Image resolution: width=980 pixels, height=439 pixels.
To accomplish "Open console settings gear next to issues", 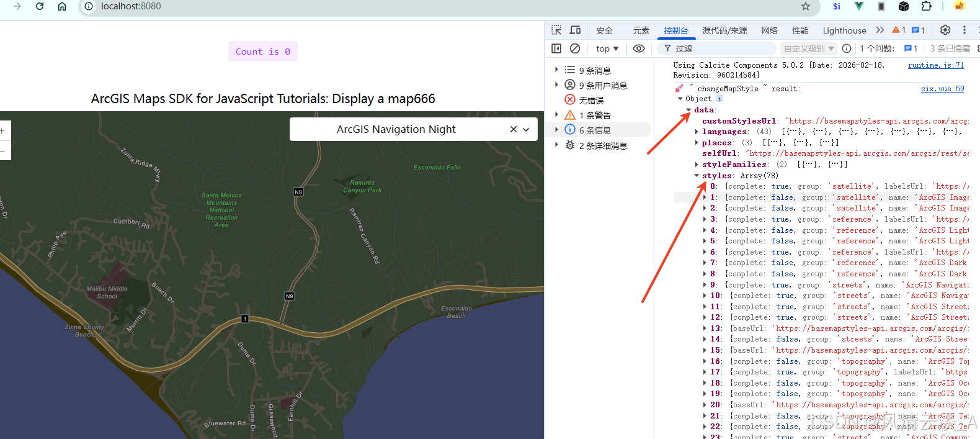I will tap(978, 48).
